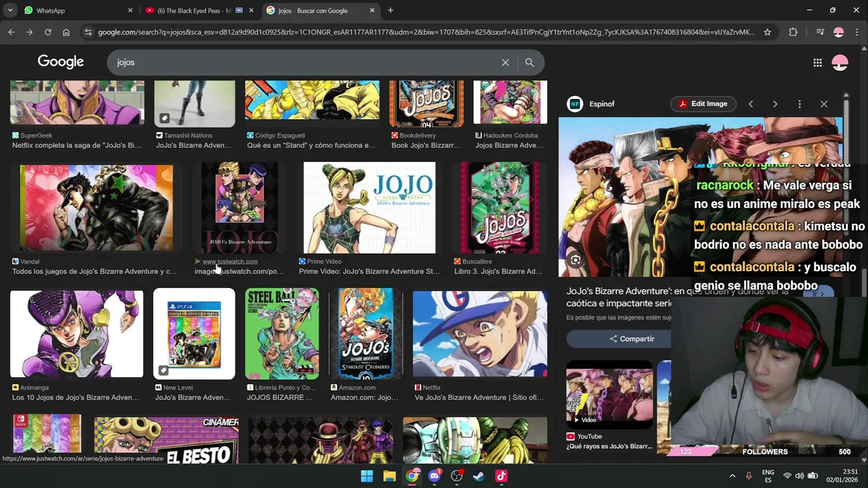Open the Buscalibre Libro 3 cover image
This screenshot has width=868, height=488.
pos(500,207)
